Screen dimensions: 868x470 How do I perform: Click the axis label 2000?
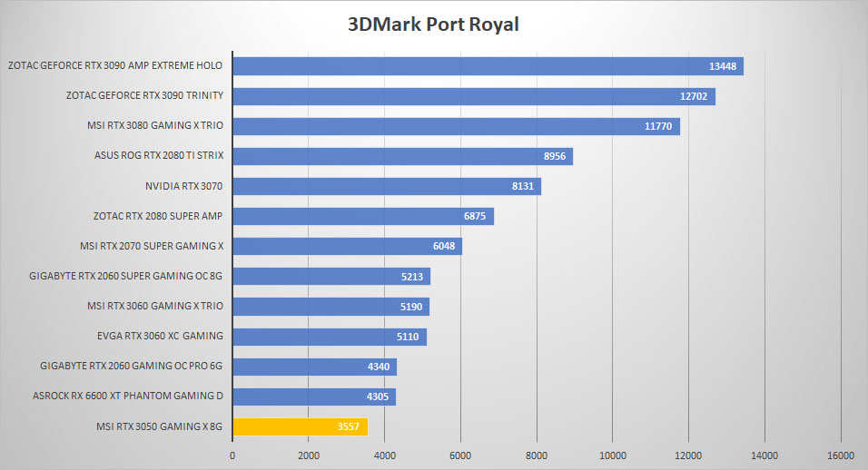(309, 455)
